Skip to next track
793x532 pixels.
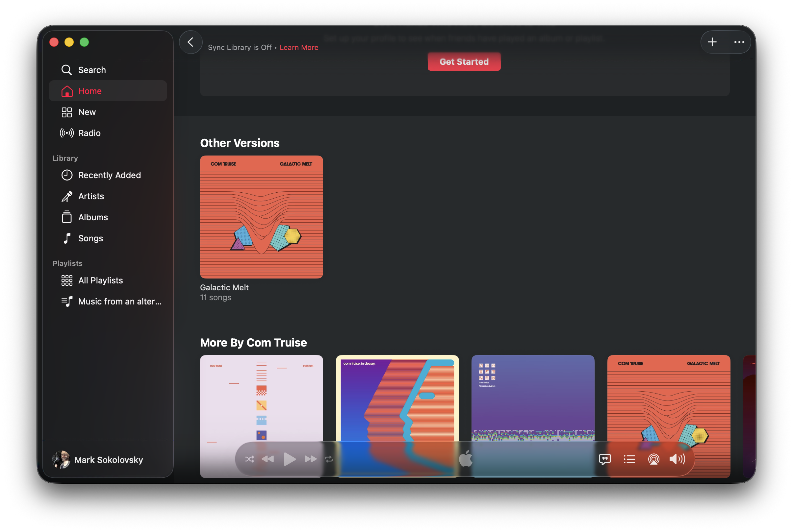click(x=310, y=459)
